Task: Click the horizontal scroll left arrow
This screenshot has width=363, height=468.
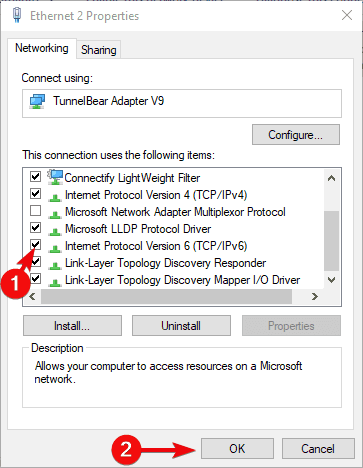Action: [32, 296]
